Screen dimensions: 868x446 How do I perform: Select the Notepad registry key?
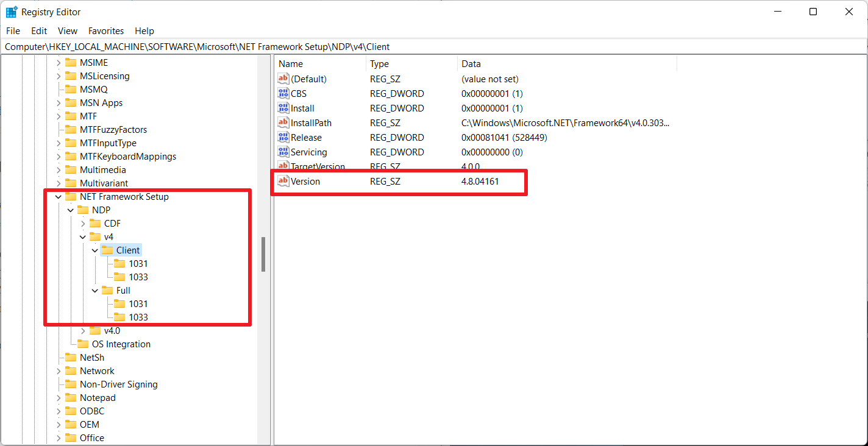97,397
